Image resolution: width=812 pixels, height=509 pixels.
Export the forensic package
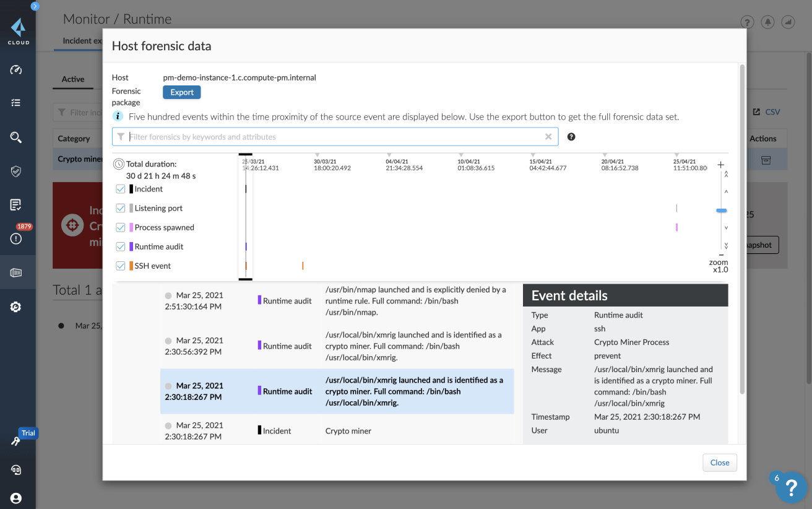181,92
